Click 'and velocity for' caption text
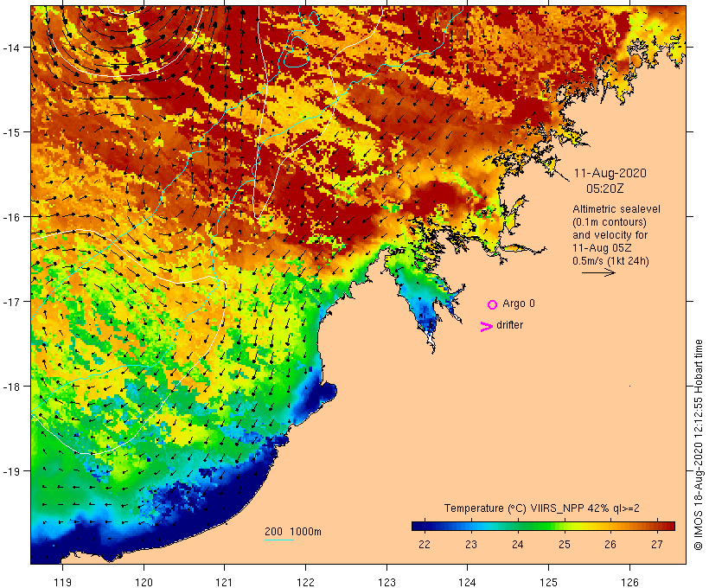Screen dimensions: 709x588 [610, 235]
